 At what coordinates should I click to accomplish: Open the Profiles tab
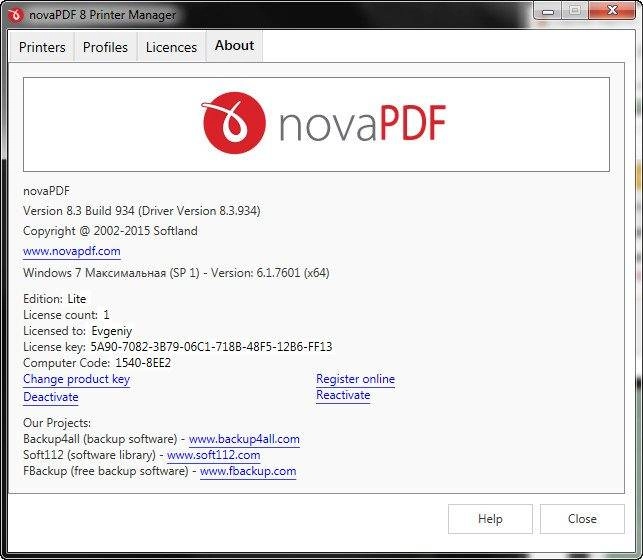pyautogui.click(x=105, y=47)
